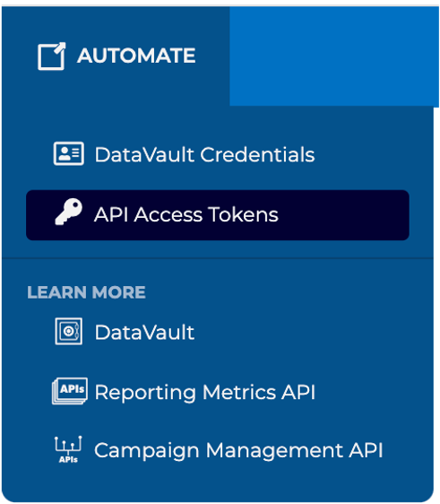Viewport: 440px width, 504px height.
Task: Open DataVault Credentials menu item
Action: (x=184, y=154)
